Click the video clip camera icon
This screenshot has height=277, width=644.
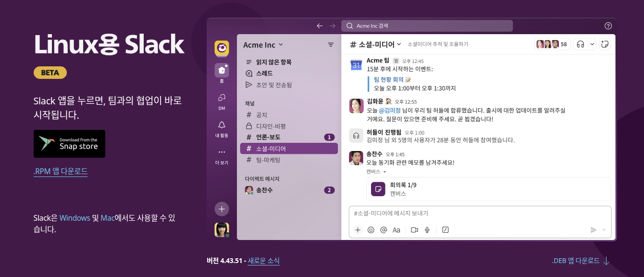(414, 230)
